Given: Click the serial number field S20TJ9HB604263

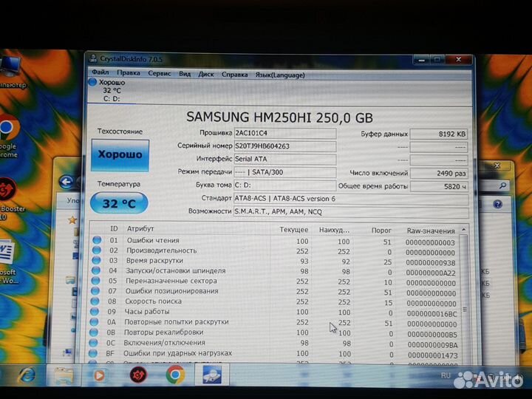Looking at the screenshot, I should pos(285,146).
